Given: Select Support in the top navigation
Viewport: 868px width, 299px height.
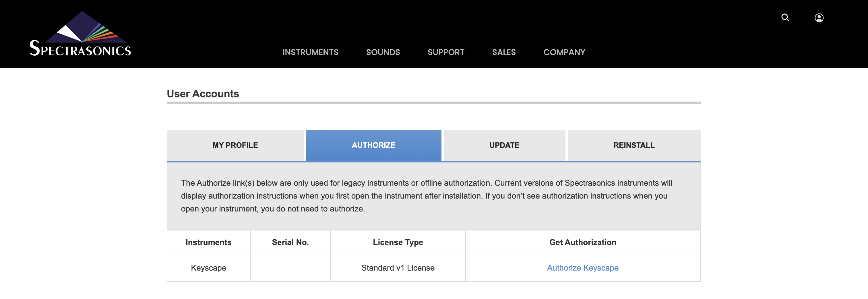Looking at the screenshot, I should [x=446, y=52].
